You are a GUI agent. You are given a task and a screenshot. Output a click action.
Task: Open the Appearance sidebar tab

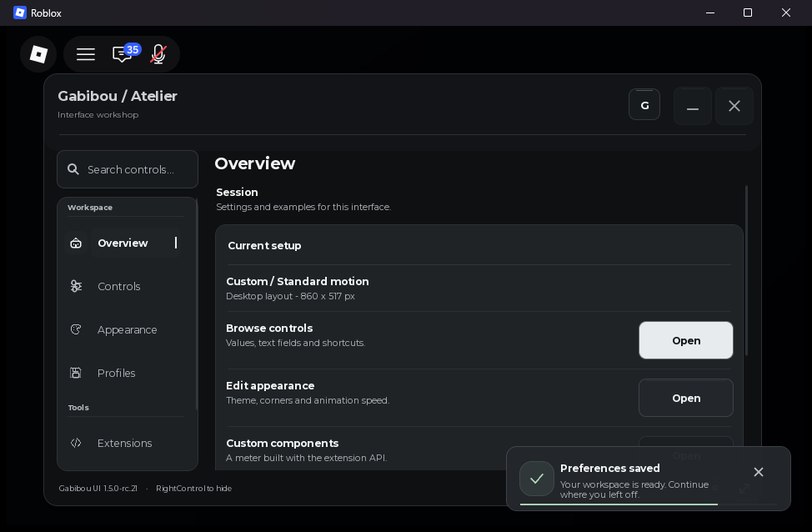(x=123, y=329)
